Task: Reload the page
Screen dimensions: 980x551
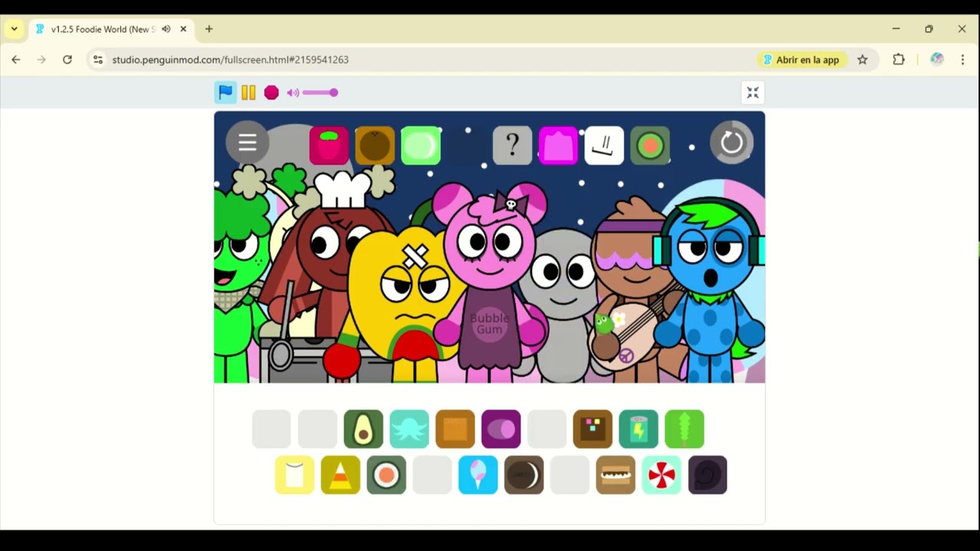Action: 67,60
